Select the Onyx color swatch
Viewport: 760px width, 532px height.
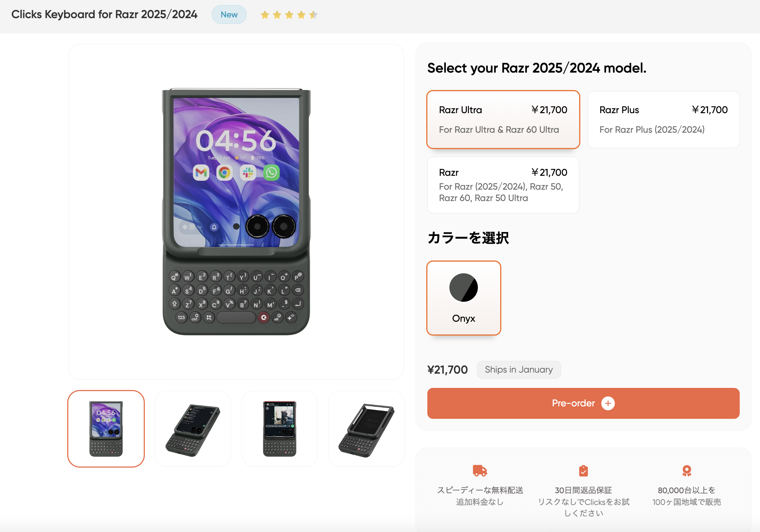463,298
